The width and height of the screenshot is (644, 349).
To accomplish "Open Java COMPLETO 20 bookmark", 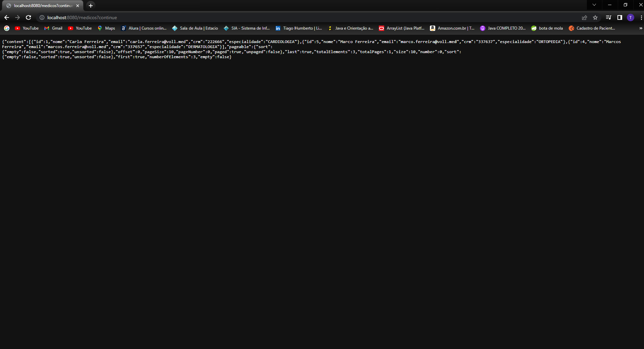I will tap(503, 28).
